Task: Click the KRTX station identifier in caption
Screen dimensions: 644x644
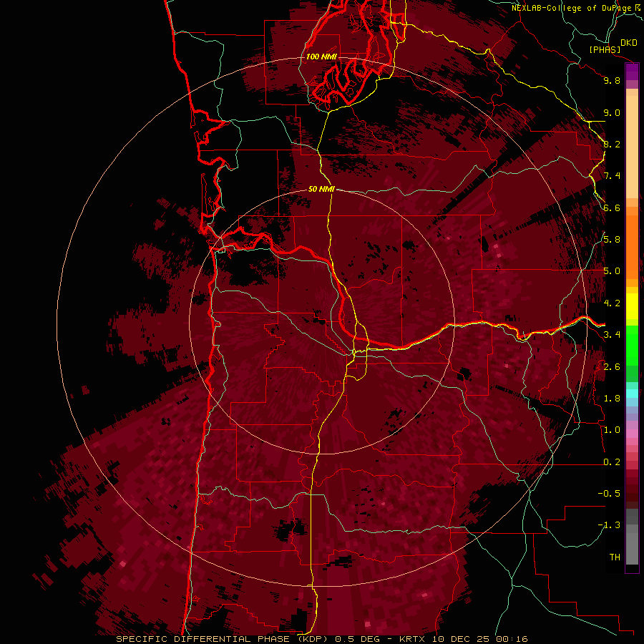Action: pyautogui.click(x=413, y=639)
